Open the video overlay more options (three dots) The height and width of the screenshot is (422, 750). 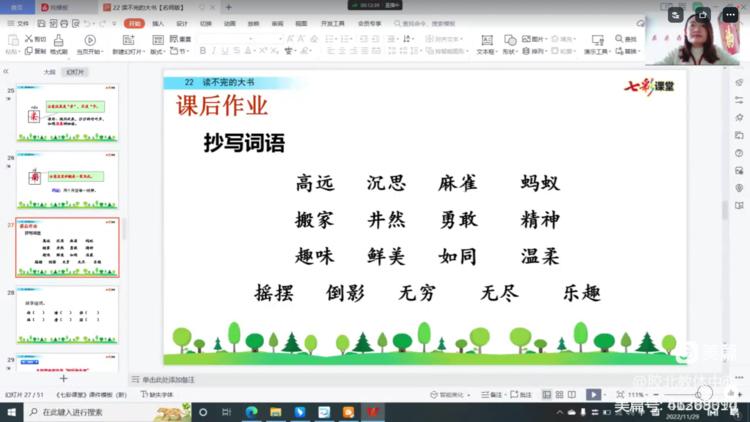point(730,15)
